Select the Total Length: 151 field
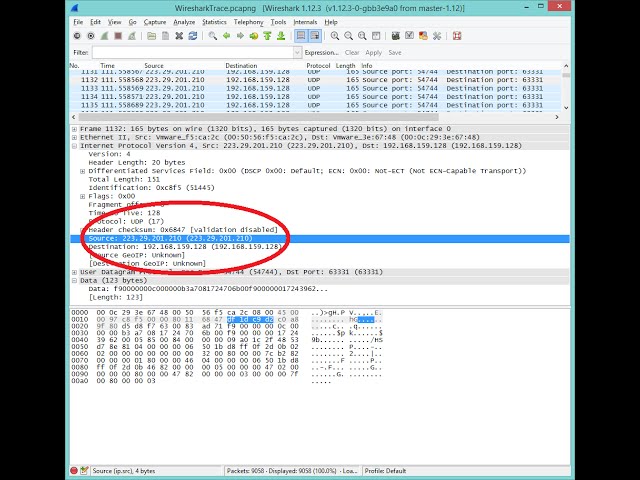Screen dimensions: 640x480 (124, 180)
